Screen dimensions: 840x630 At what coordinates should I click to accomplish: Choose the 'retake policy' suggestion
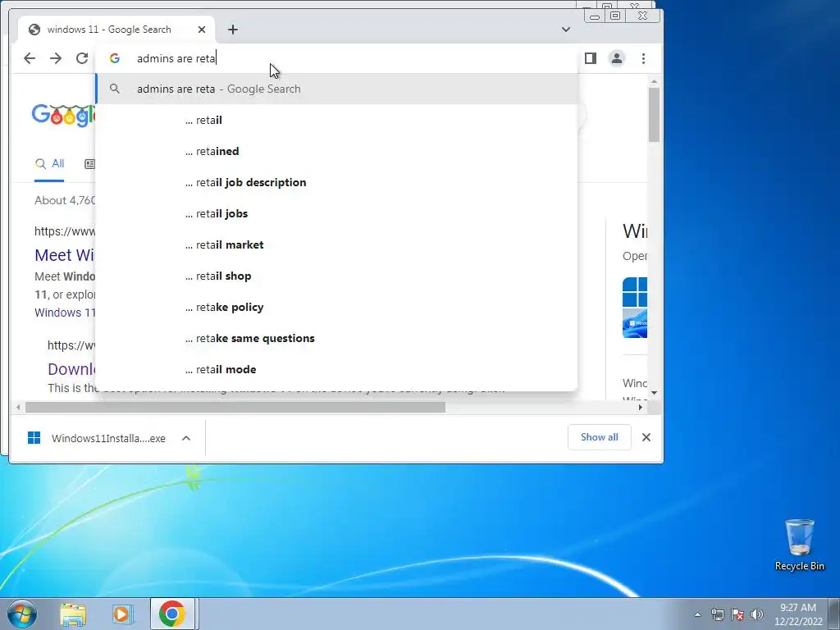tap(337, 307)
